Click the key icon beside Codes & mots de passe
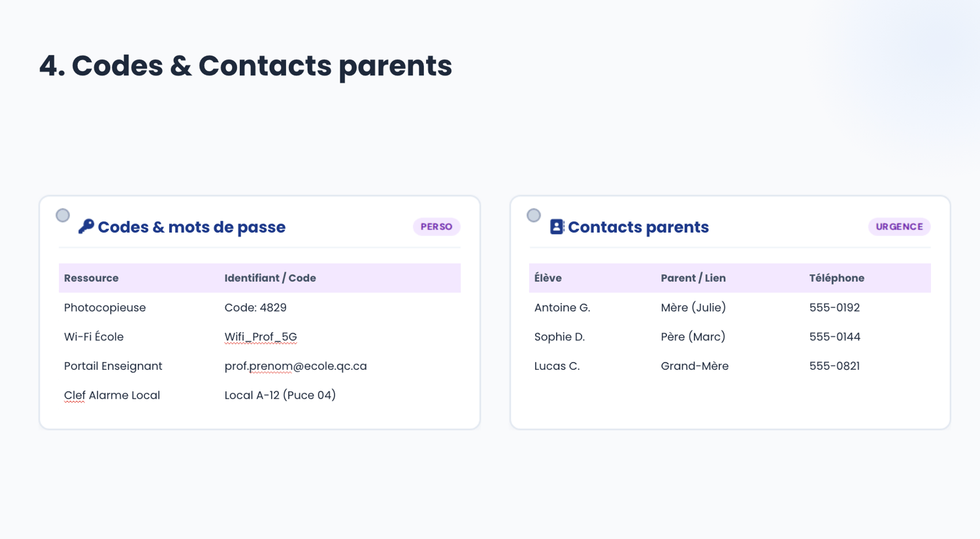 pos(86,226)
